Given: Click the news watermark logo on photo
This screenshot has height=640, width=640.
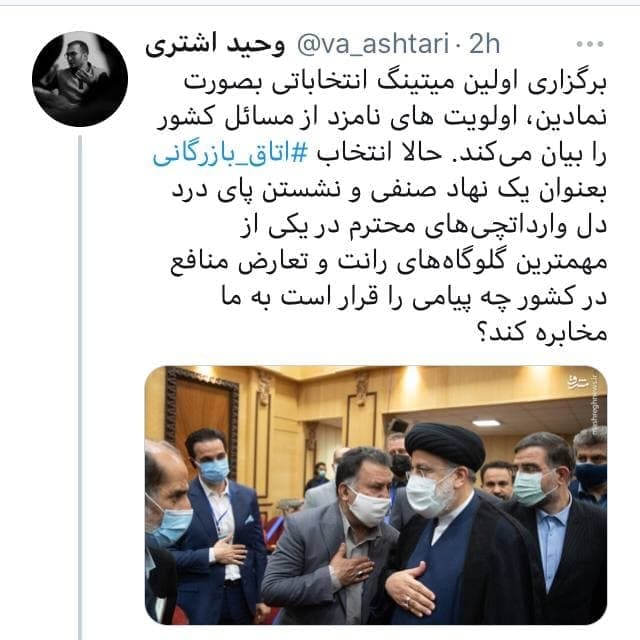Looking at the screenshot, I should tap(578, 382).
